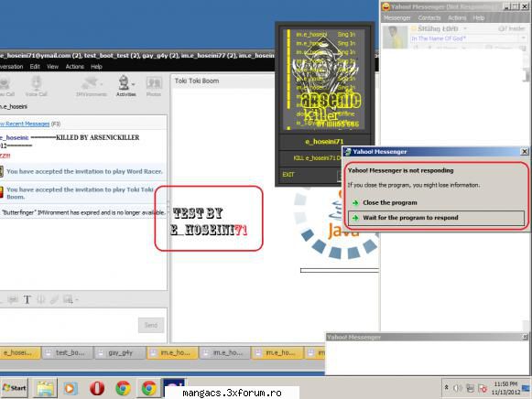Open the Help menu in chat window

tap(96, 67)
